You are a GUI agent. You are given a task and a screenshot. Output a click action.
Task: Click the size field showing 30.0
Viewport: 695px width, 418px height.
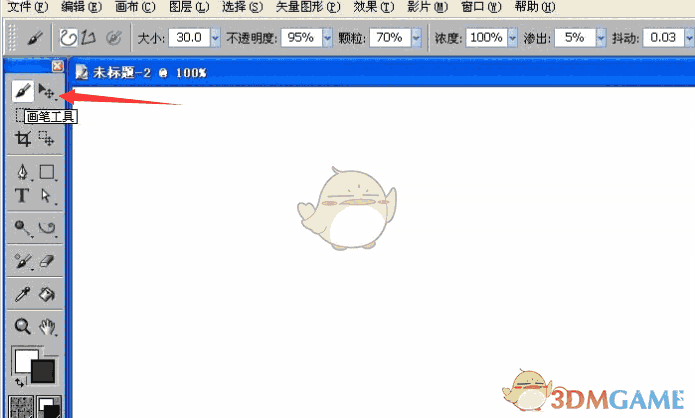pyautogui.click(x=189, y=38)
